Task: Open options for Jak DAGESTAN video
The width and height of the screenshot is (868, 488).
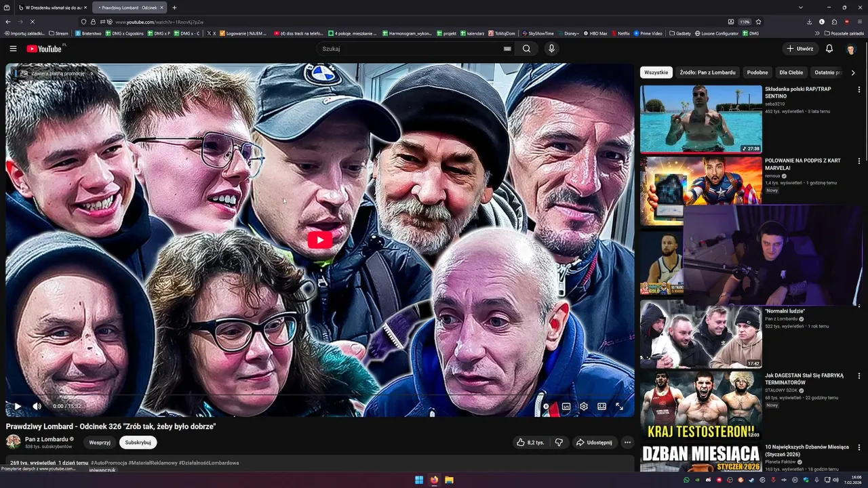Action: point(859,375)
